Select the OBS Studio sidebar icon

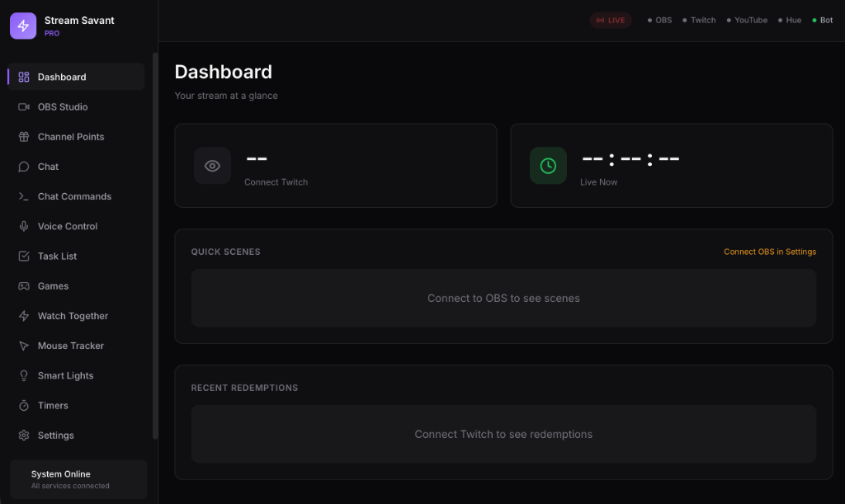[24, 106]
